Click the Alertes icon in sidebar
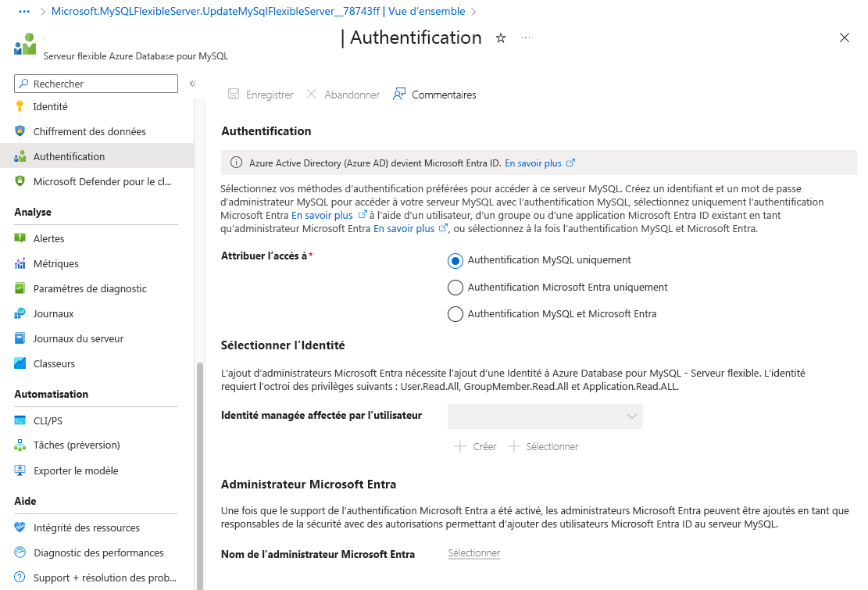The image size is (868, 590). [x=20, y=238]
